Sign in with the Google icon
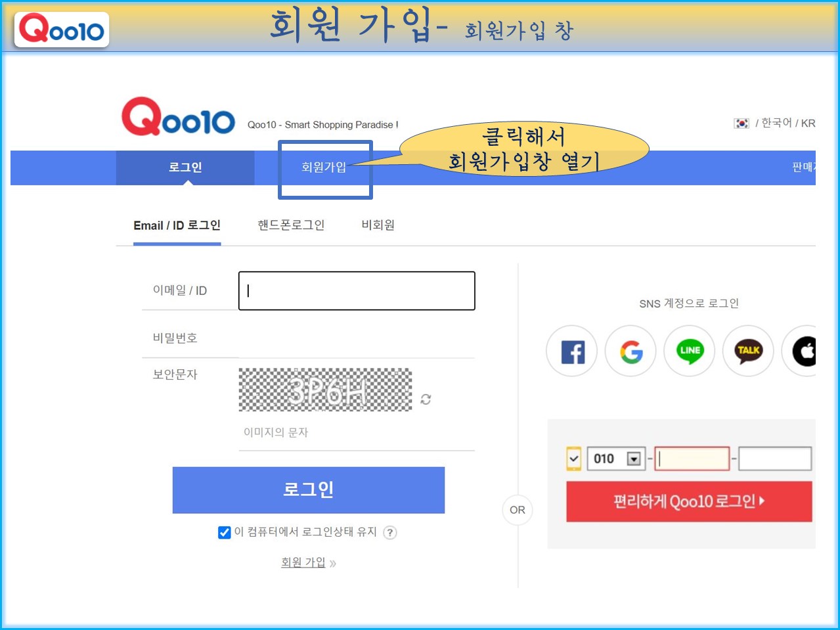This screenshot has height=630, width=840. point(630,351)
